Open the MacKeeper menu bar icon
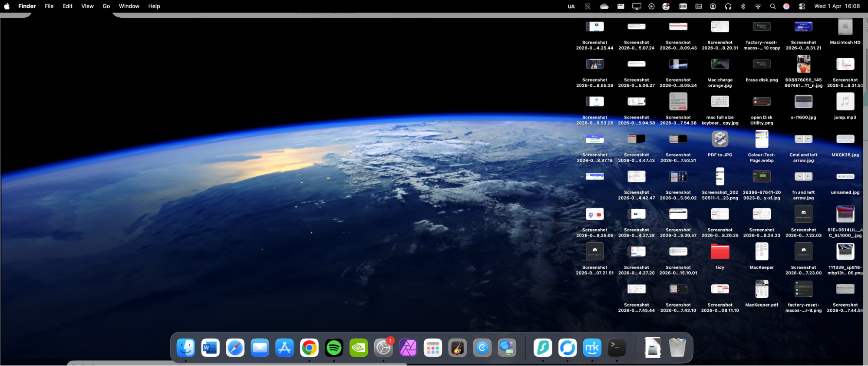Screen dimensions: 868x366 (x=666, y=6)
